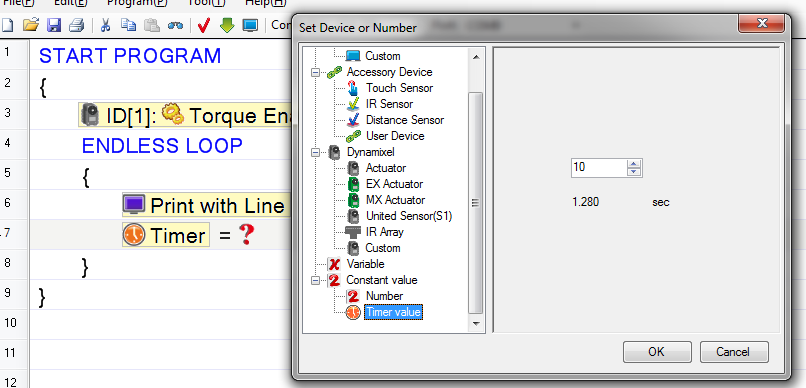Click the User Device link icon
This screenshot has width=806, height=388.
click(x=353, y=136)
